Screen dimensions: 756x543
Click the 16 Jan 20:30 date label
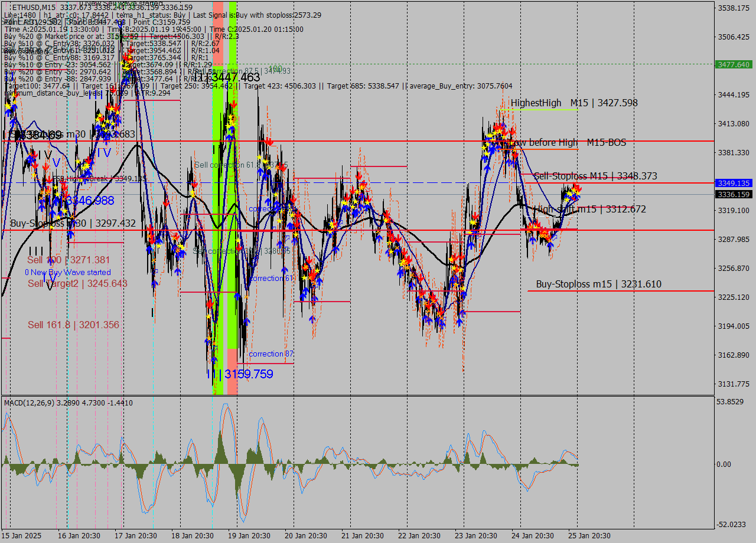(79, 536)
